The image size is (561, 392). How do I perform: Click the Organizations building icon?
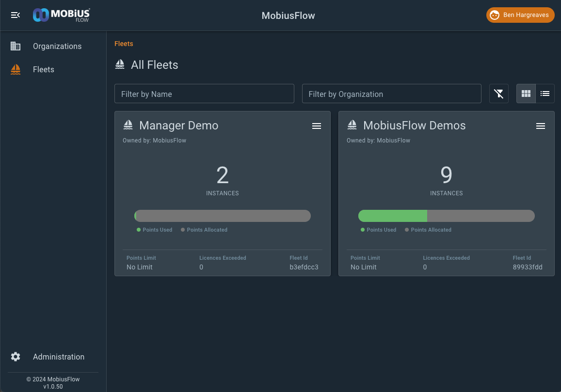pyautogui.click(x=16, y=46)
